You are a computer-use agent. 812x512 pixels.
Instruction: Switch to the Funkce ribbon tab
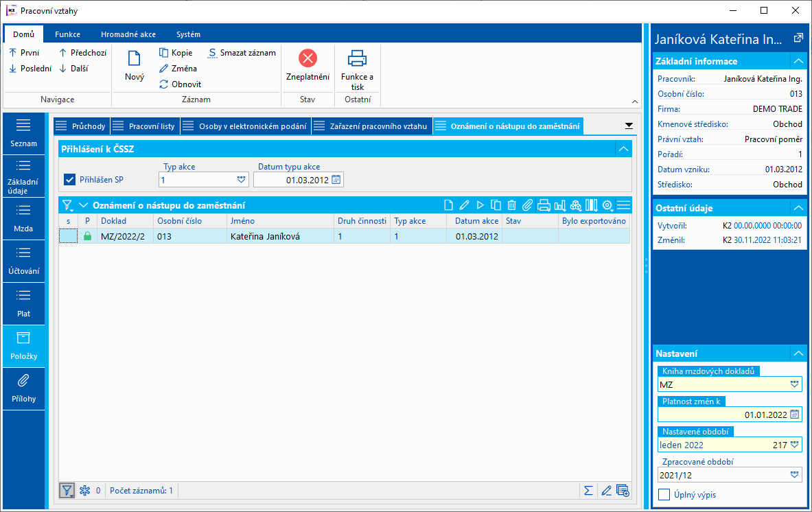67,34
